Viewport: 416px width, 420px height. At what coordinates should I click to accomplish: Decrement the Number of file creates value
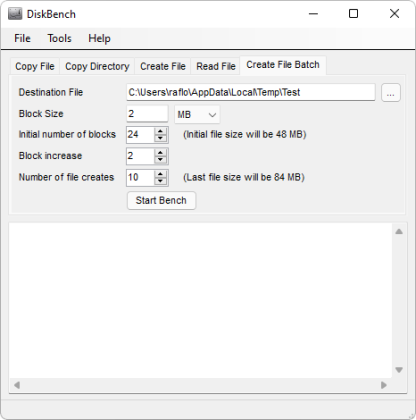[x=161, y=181]
